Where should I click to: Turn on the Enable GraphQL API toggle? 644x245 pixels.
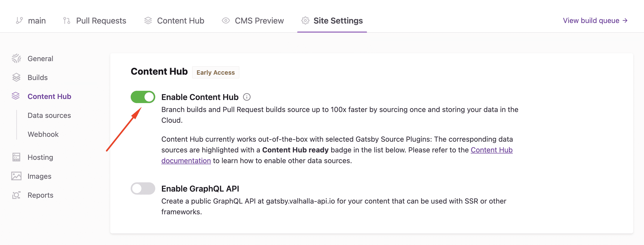point(143,189)
